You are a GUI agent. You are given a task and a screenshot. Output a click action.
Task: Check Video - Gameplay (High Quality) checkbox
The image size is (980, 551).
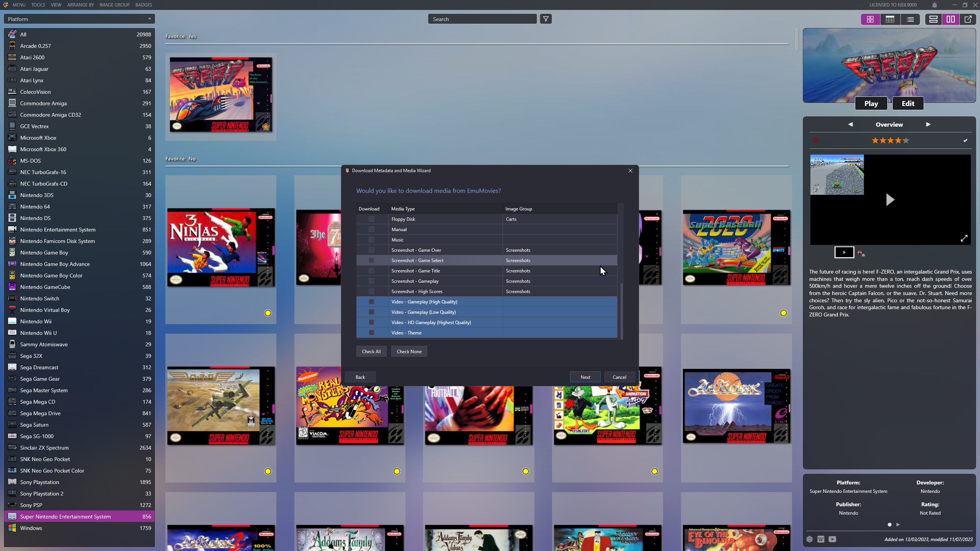coord(371,302)
